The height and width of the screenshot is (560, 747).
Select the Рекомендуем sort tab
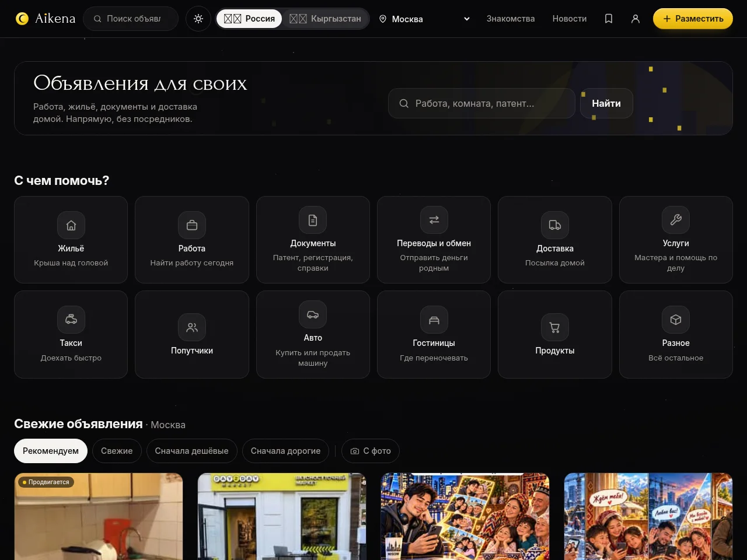coord(51,451)
